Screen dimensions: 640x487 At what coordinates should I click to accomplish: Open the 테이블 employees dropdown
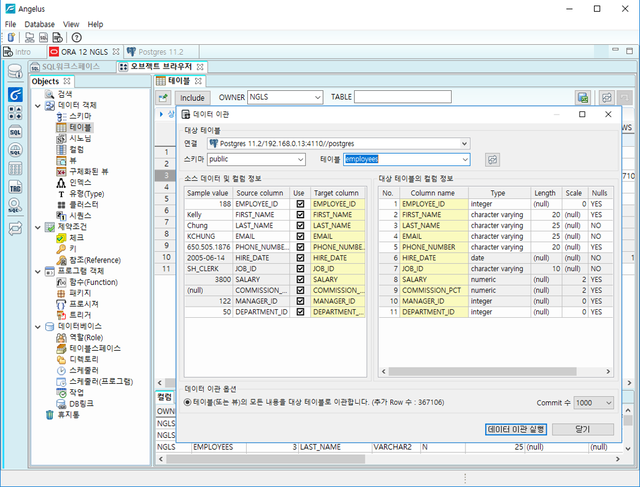coord(465,160)
